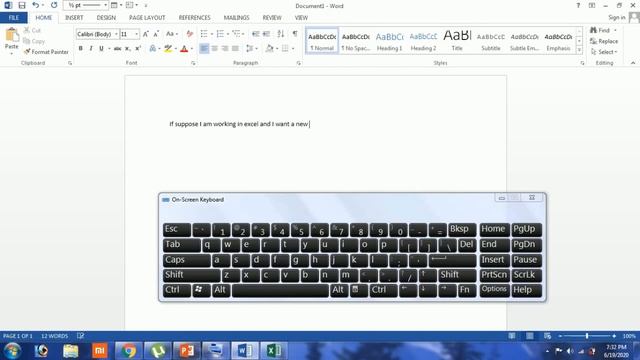This screenshot has height=360, width=640.
Task: Open line spacing dropdown
Action: (x=252, y=49)
